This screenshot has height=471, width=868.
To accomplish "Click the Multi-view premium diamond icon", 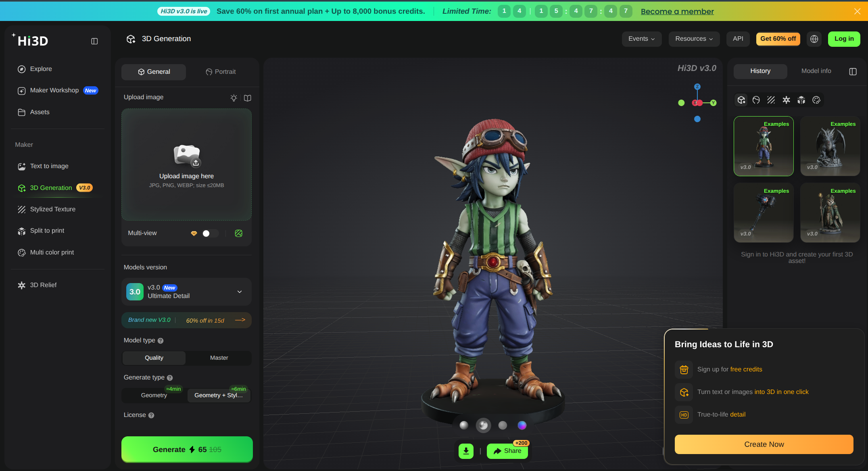I will point(194,233).
